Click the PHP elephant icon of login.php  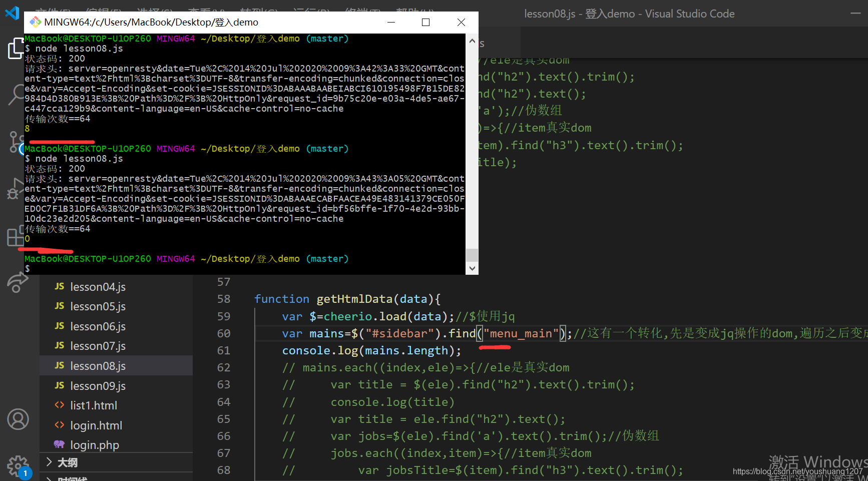[60, 444]
